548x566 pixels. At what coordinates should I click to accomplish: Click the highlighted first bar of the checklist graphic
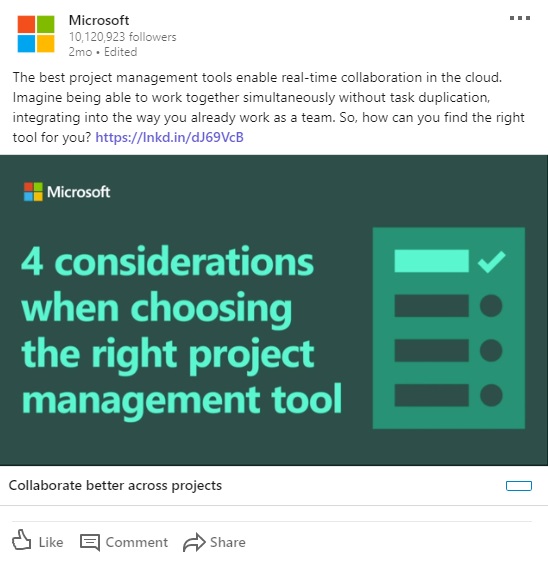click(x=431, y=261)
